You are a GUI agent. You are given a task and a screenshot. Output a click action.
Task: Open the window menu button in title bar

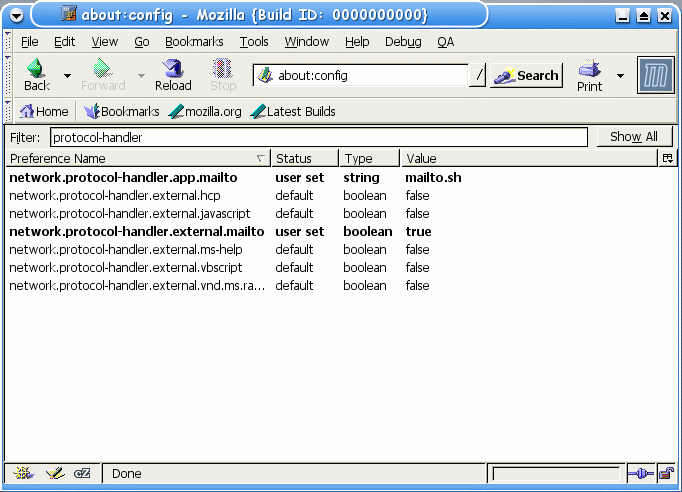tap(17, 16)
